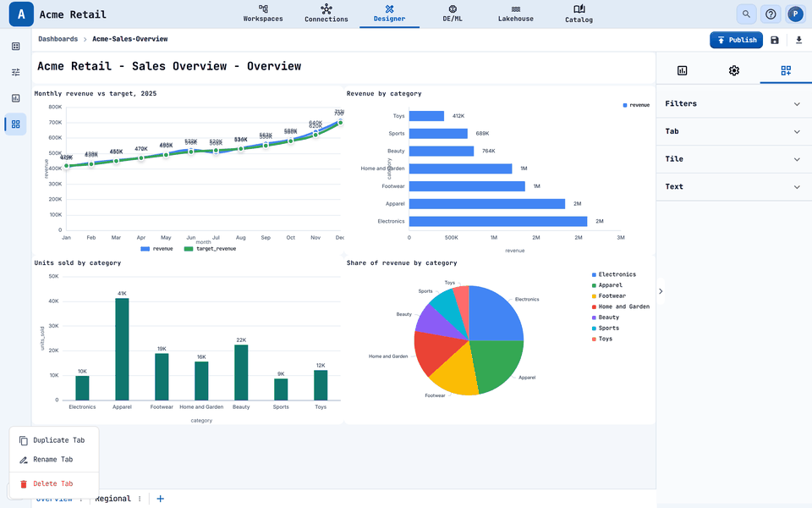Open the search icon in top bar
812x508 pixels.
click(x=746, y=14)
